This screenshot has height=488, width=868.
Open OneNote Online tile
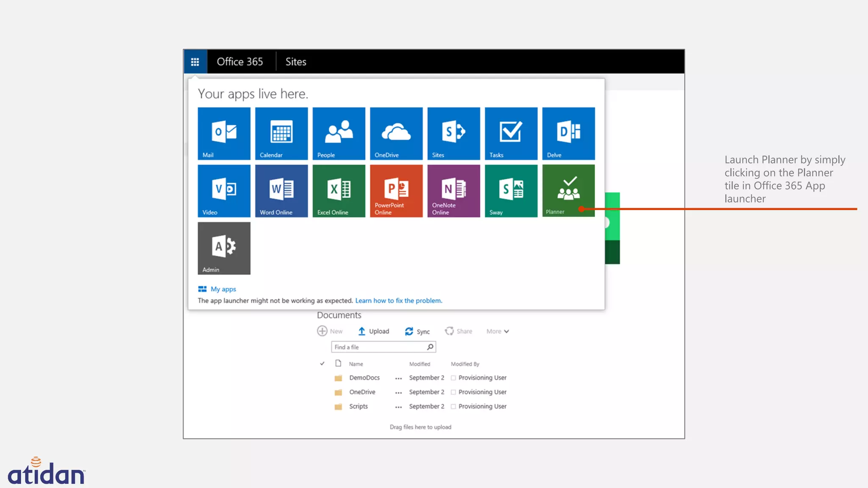[x=453, y=191]
